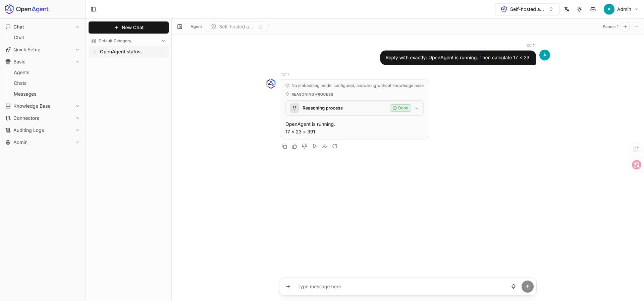
Task: Collapse the Default Category group
Action: tap(129, 41)
